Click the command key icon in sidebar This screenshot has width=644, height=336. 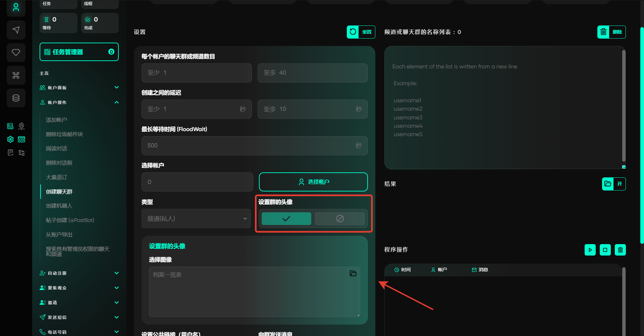(x=16, y=75)
